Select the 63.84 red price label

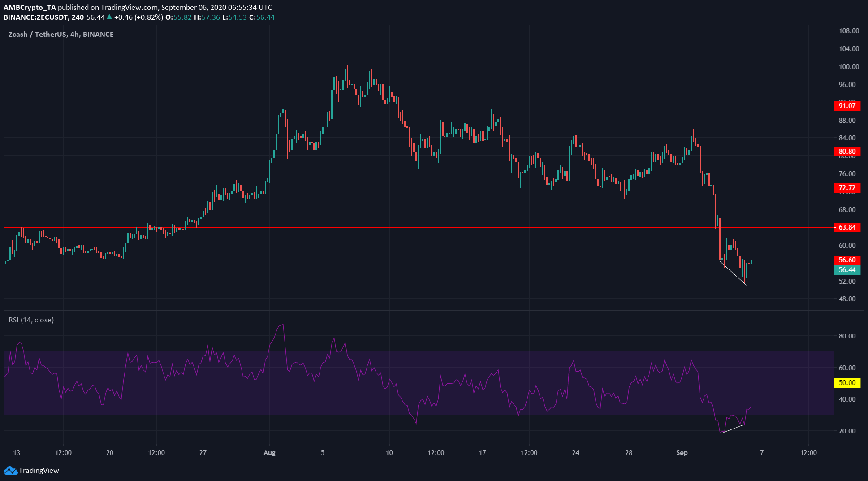coord(847,227)
